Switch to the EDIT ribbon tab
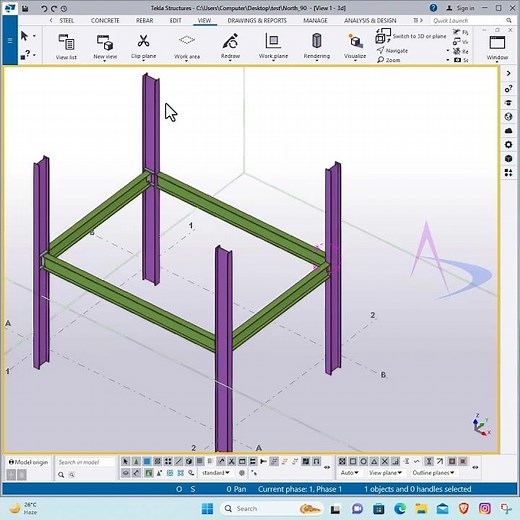This screenshot has height=520, width=520. [175, 21]
